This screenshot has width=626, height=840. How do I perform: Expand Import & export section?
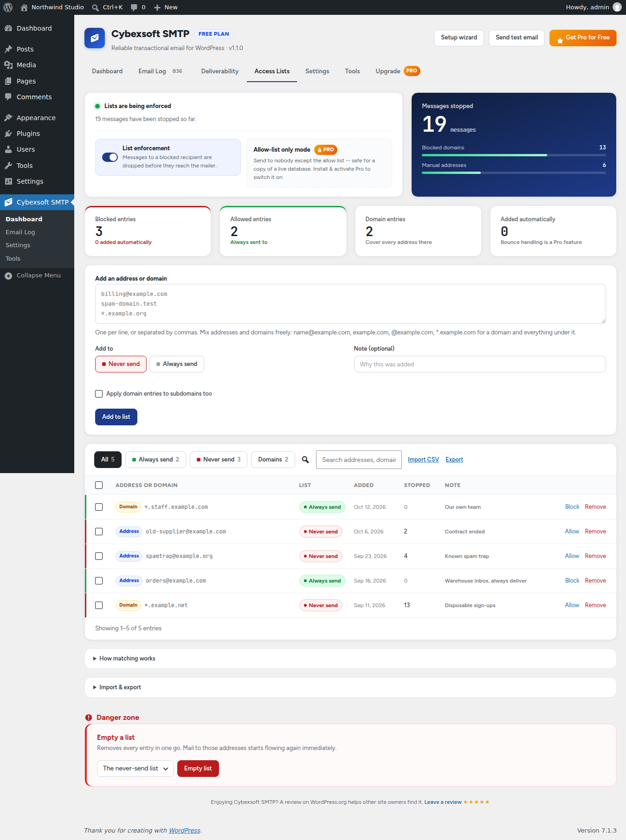[x=350, y=687]
